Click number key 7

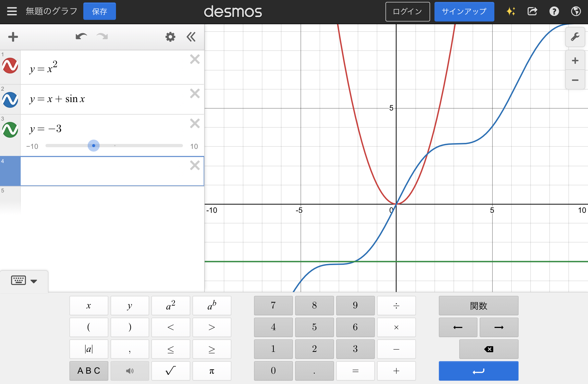tap(273, 306)
